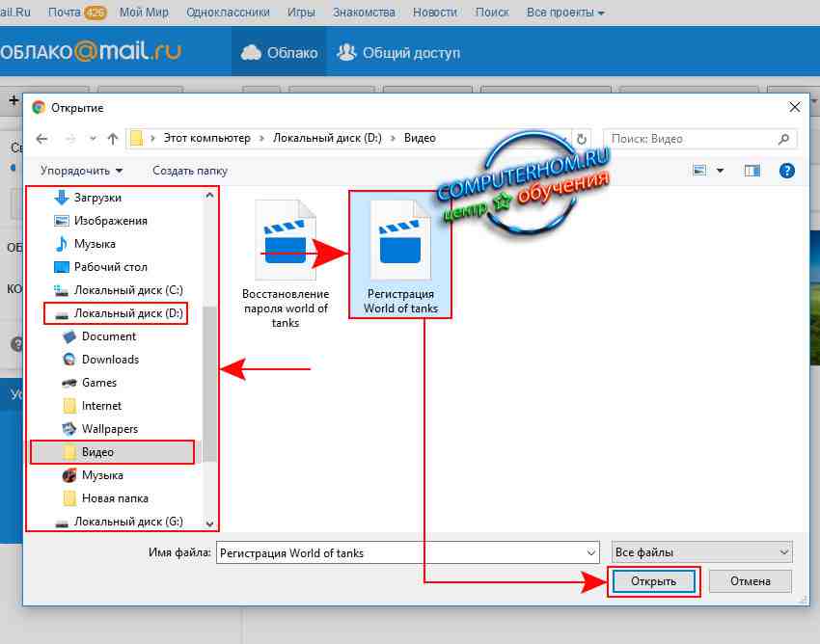The height and width of the screenshot is (644, 820).
Task: Select the 'Видео' folder in tree
Action: tap(97, 452)
